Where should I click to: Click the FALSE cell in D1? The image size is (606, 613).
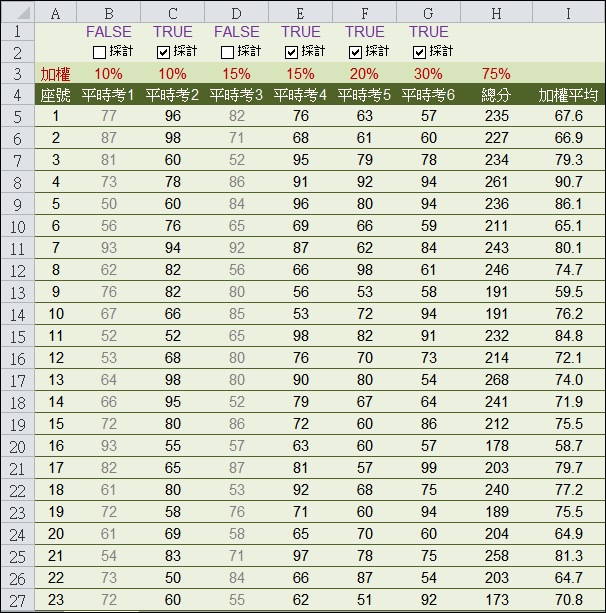pos(237,32)
